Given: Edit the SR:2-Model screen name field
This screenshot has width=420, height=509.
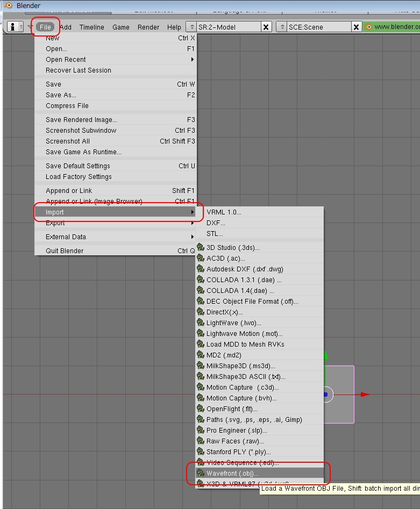Looking at the screenshot, I should 229,27.
